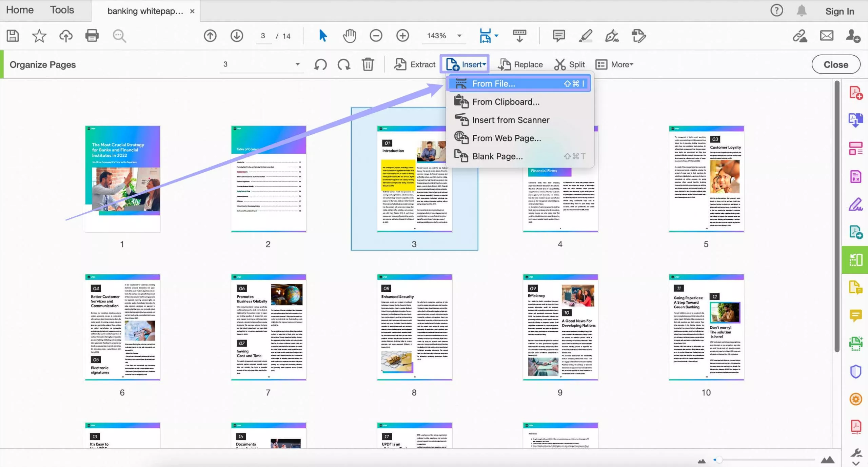This screenshot has width=868, height=467.
Task: Click the read mode keyboard icon
Action: pyautogui.click(x=519, y=36)
